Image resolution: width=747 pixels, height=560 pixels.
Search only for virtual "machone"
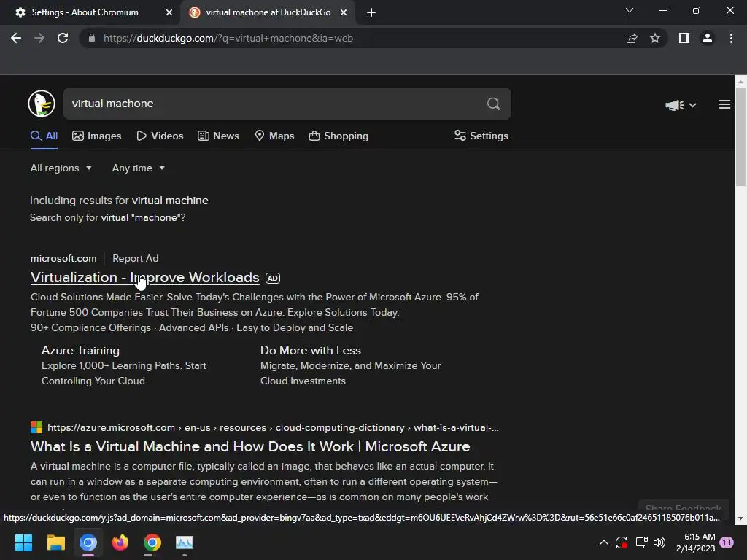click(144, 217)
